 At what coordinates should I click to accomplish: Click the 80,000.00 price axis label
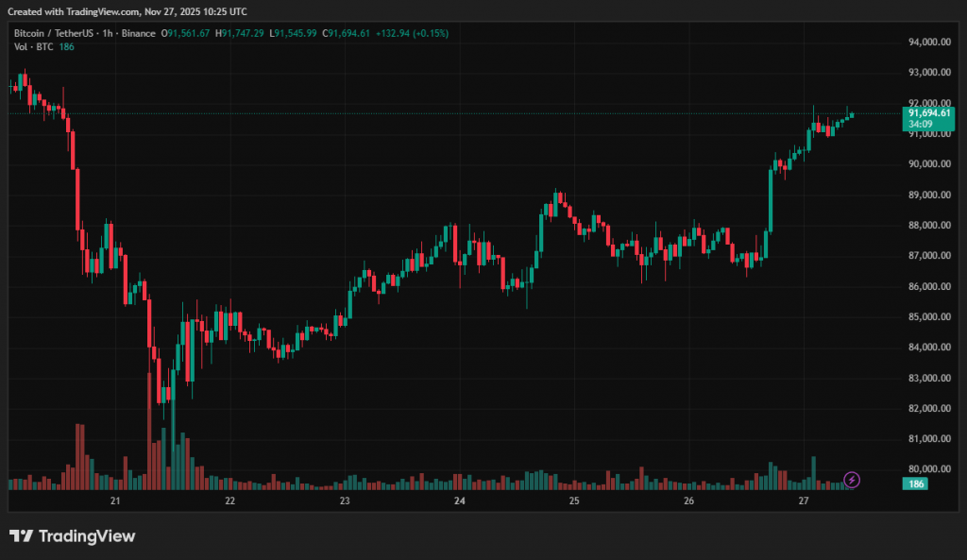(x=929, y=469)
